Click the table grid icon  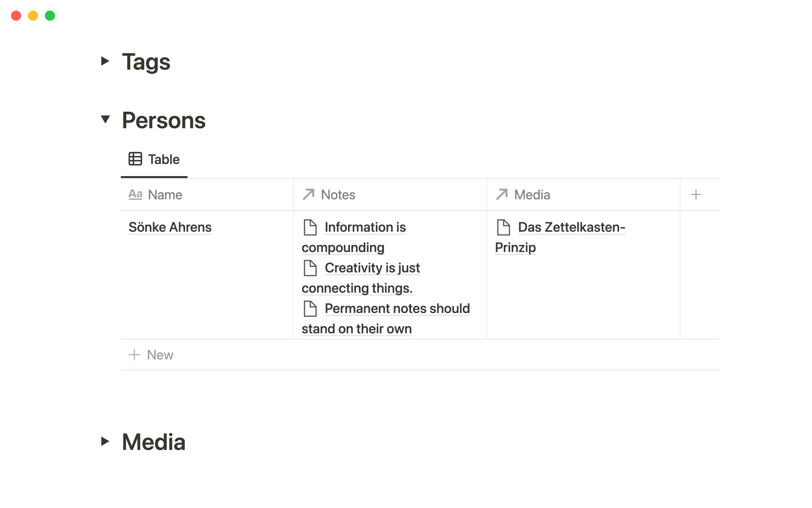[x=135, y=159]
